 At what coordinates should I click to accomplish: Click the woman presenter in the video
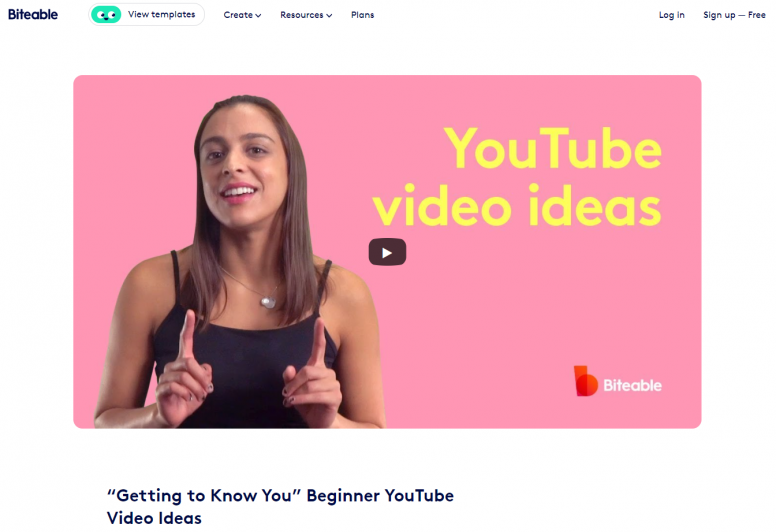[240, 262]
